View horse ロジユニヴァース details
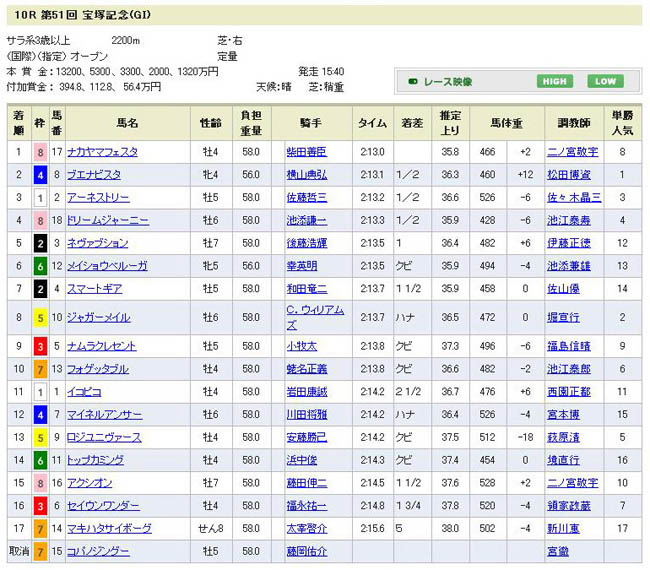 104,437
